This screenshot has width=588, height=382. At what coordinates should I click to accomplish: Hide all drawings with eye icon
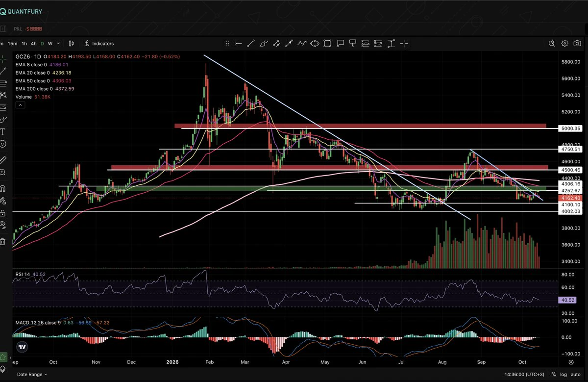[x=3, y=225]
